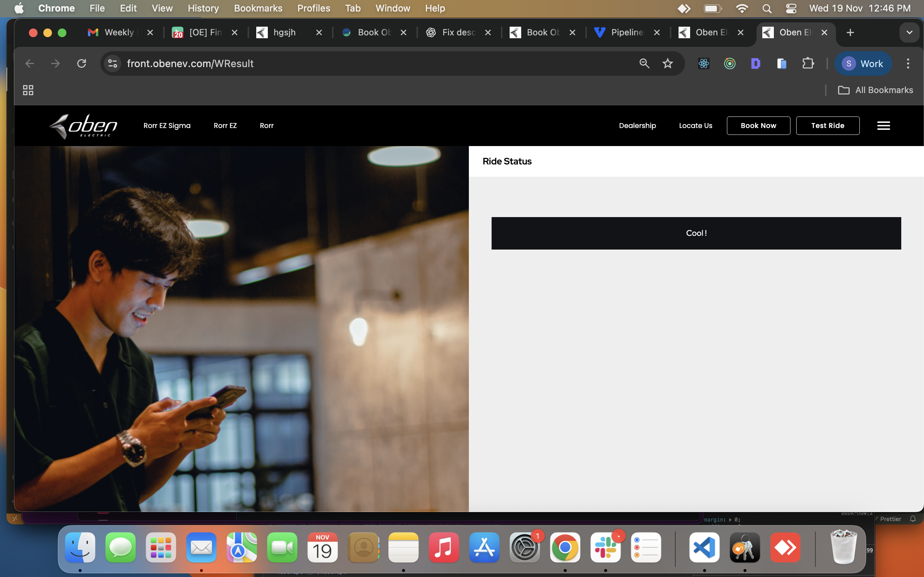
Task: Expand the tab search dropdown arrow
Action: click(x=909, y=32)
